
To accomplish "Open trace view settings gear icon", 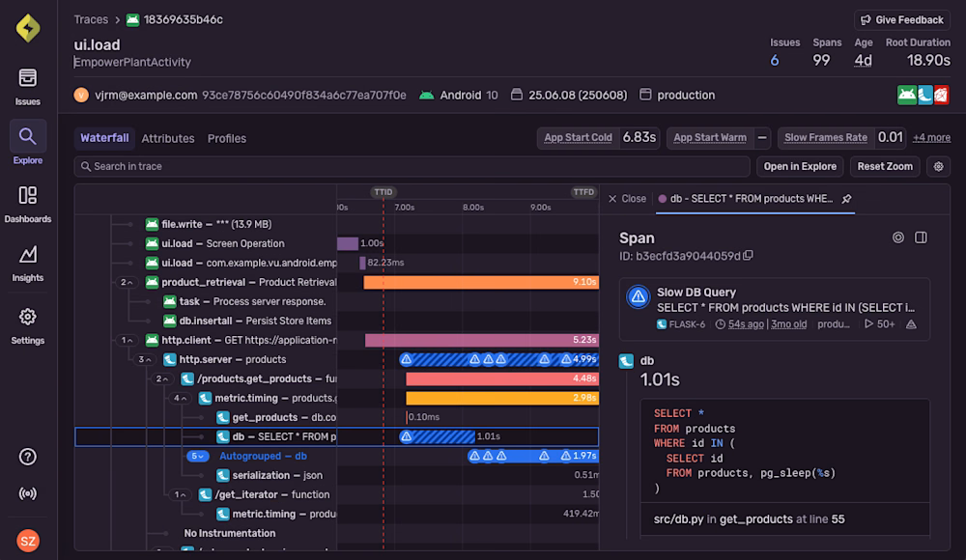I will pos(937,167).
